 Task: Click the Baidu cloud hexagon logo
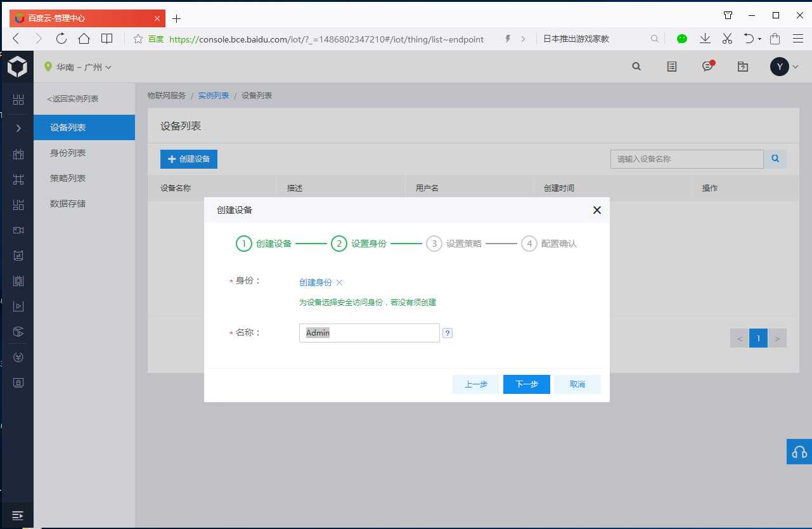coord(17,67)
